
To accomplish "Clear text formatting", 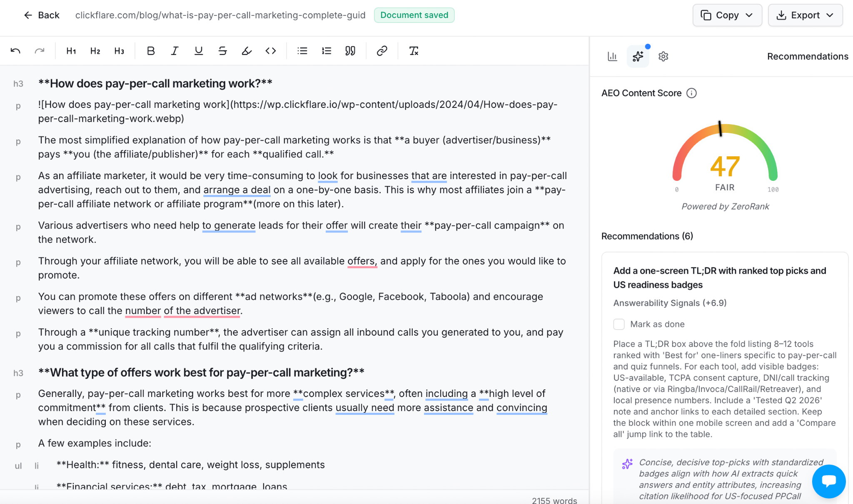I will click(x=414, y=51).
